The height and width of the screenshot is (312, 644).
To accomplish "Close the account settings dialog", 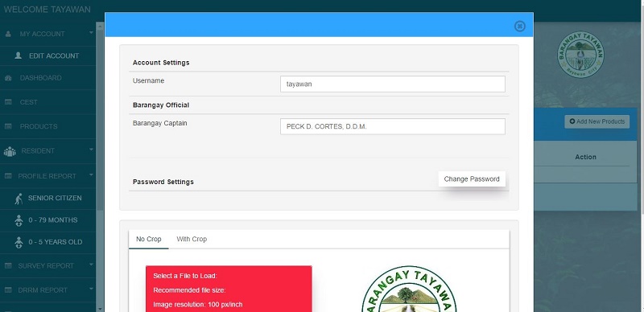I will click(x=519, y=27).
